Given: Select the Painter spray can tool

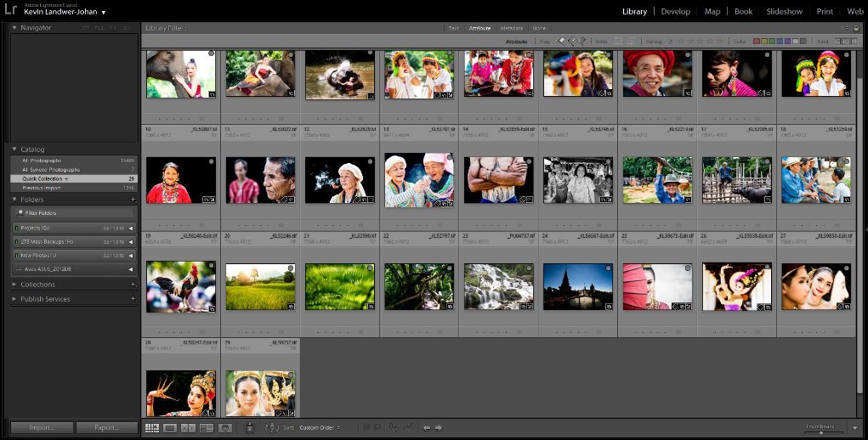Looking at the screenshot, I should (250, 427).
